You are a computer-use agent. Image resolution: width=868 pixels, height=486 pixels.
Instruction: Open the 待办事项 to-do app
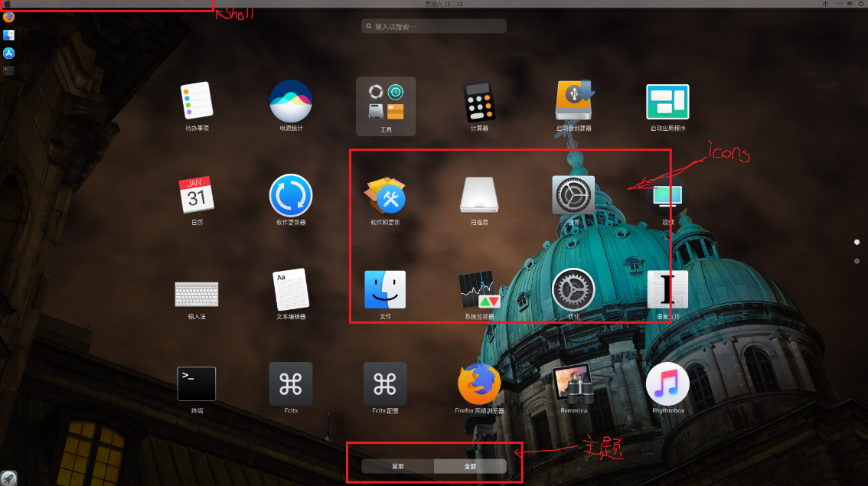tap(197, 101)
